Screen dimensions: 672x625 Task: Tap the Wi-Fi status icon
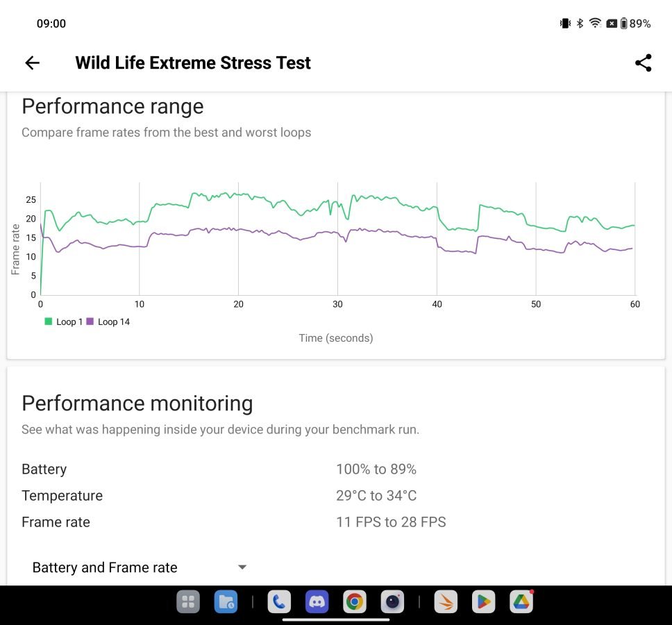click(x=595, y=24)
